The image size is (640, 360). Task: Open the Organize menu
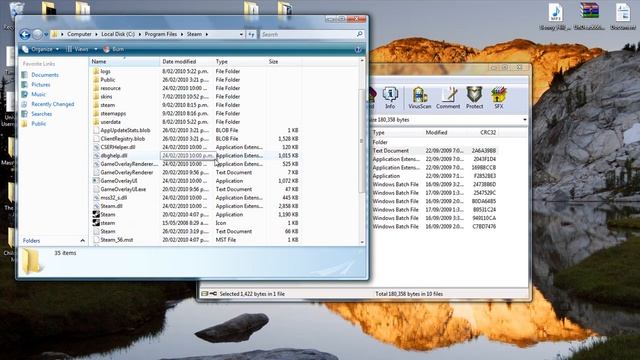(x=41, y=49)
